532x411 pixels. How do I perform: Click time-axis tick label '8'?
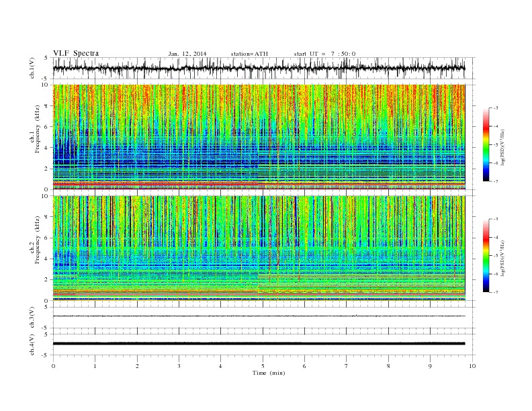coord(388,366)
